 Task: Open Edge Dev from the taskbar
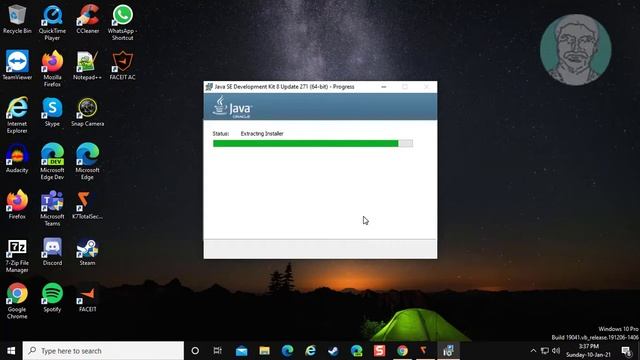(x=356, y=351)
